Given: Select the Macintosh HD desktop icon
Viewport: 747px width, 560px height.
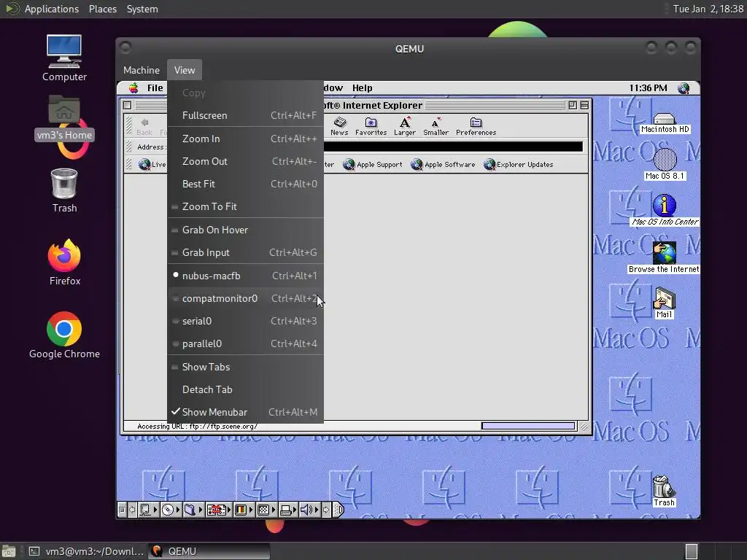Looking at the screenshot, I should coord(665,122).
